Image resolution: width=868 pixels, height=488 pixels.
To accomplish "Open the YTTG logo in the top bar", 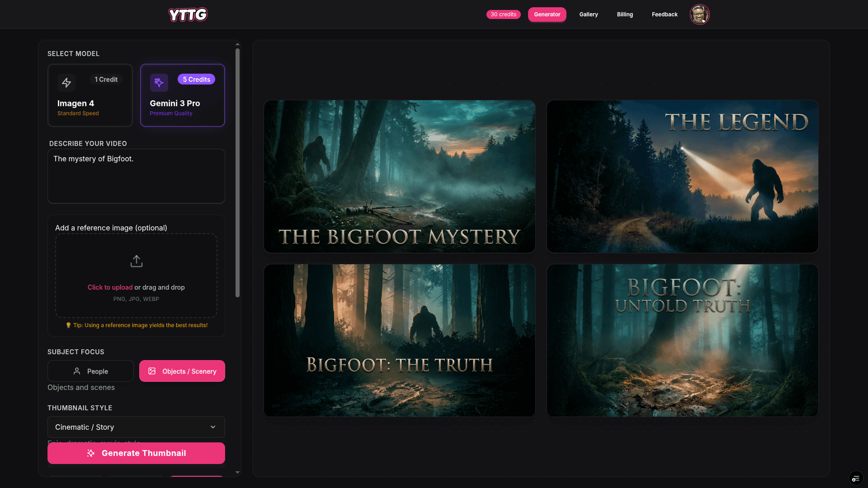I will (188, 14).
